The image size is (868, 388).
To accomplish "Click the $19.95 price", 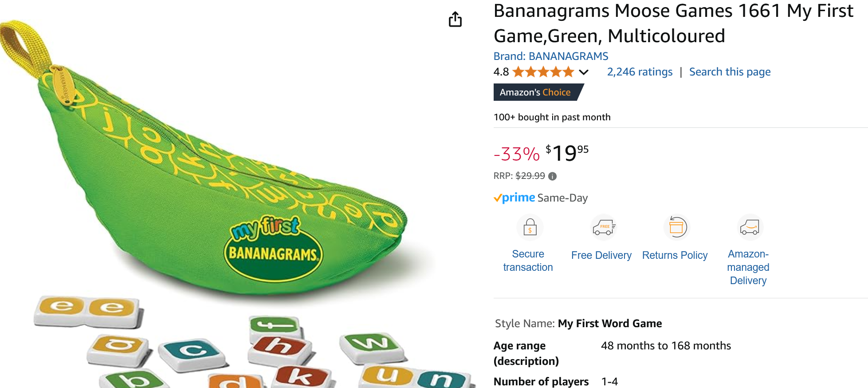I will 567,153.
